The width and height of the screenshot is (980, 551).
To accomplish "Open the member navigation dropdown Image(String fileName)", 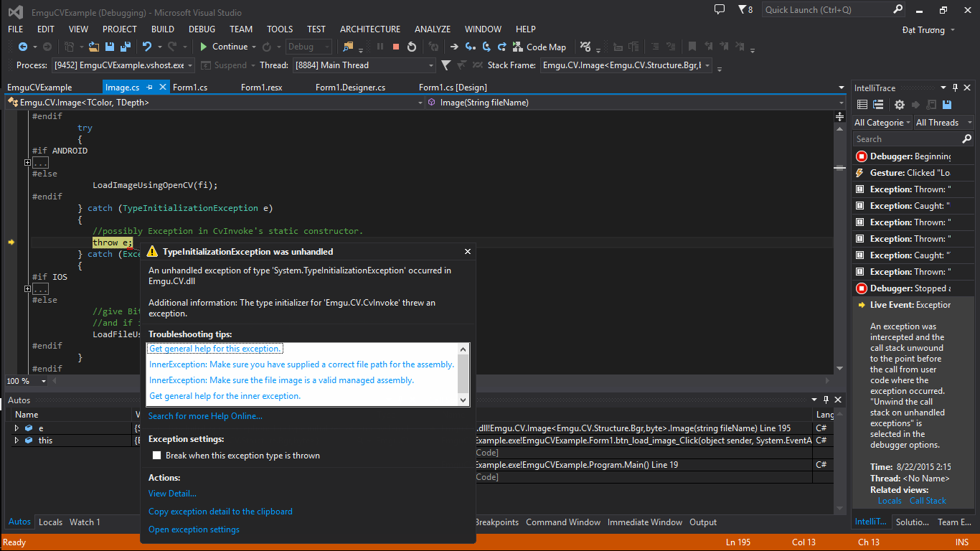I will (840, 103).
